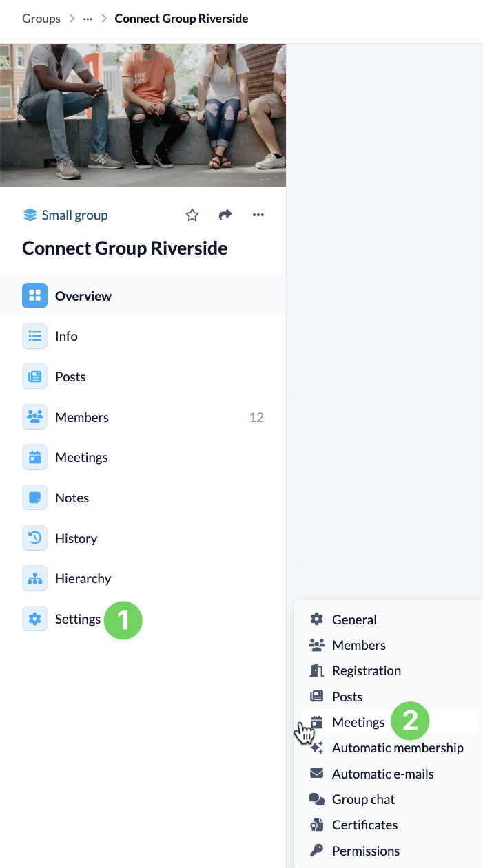Expand the collapsed breadcrumb path ellipsis
Screen dimensions: 483x868
coord(87,18)
